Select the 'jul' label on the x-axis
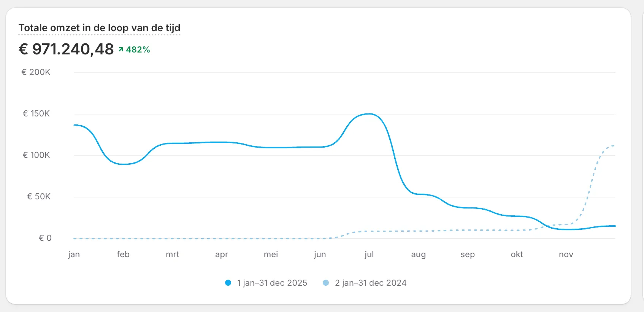Screen dimensions: 644x312 (369, 254)
